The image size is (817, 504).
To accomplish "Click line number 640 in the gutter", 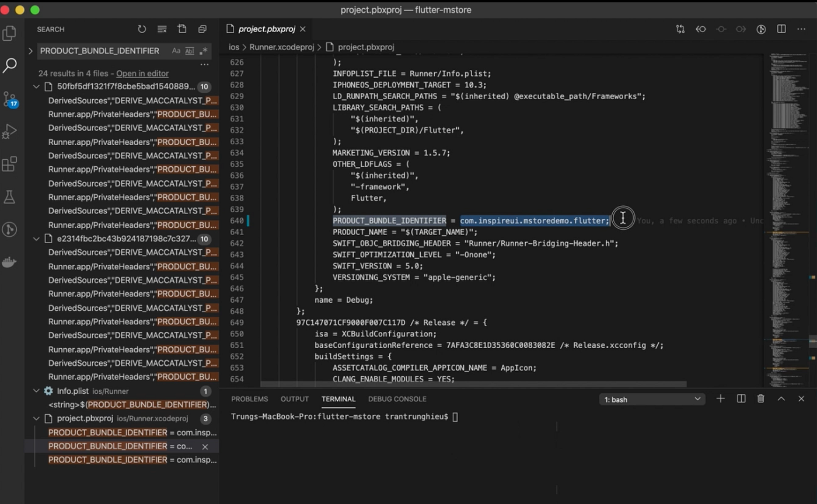I will pos(237,220).
